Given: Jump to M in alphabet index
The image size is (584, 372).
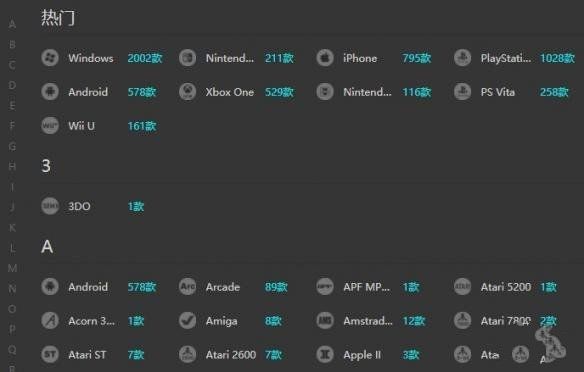Looking at the screenshot, I should 12,268.
